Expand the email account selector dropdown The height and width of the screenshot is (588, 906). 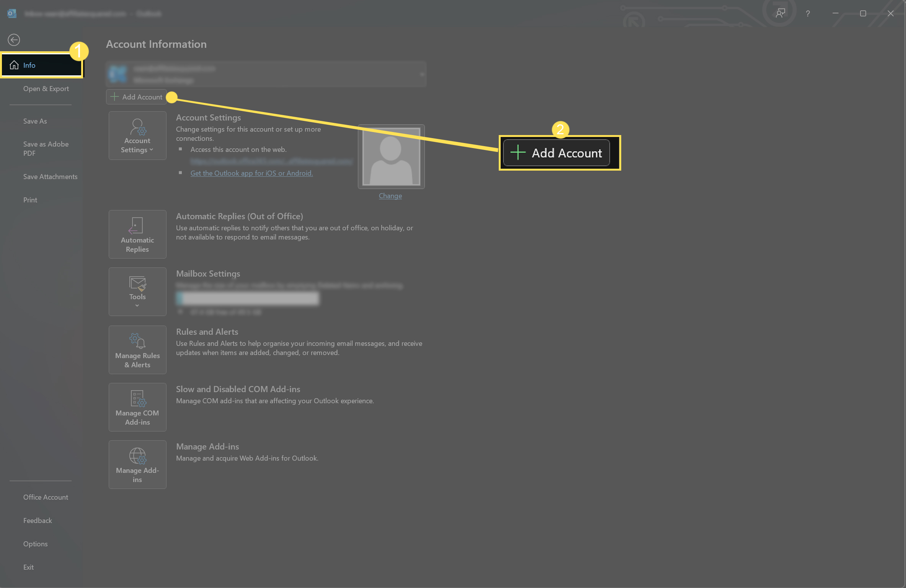(x=421, y=74)
